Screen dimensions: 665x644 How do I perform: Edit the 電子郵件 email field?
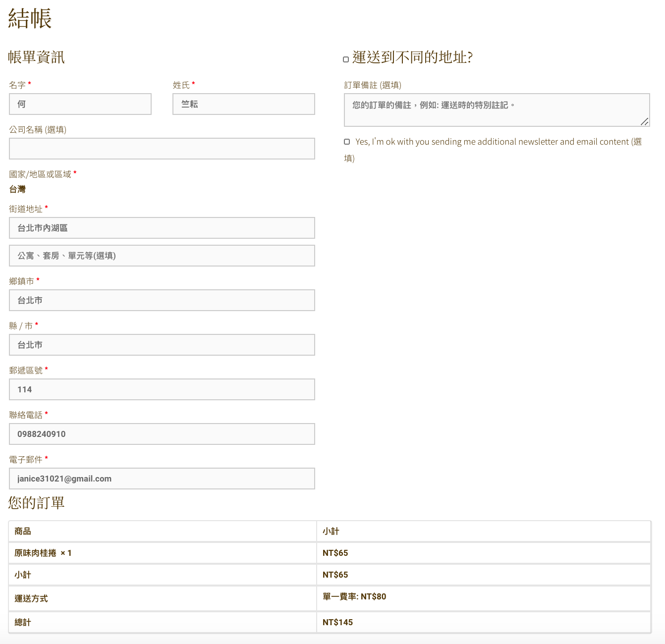162,479
